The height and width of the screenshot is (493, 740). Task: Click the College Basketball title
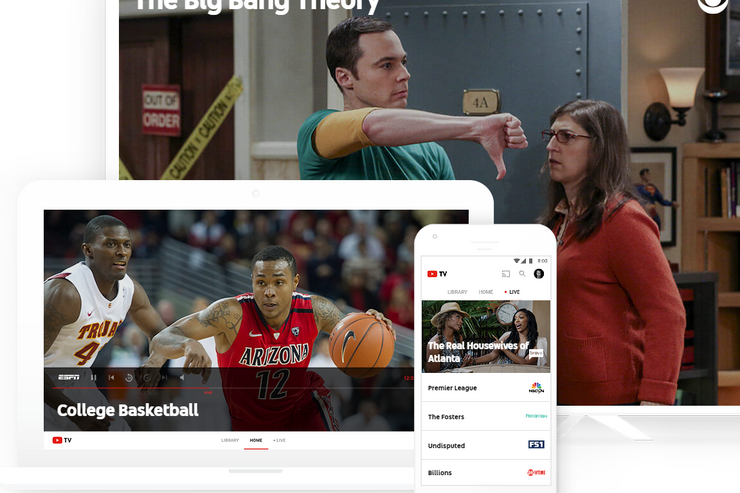[127, 410]
